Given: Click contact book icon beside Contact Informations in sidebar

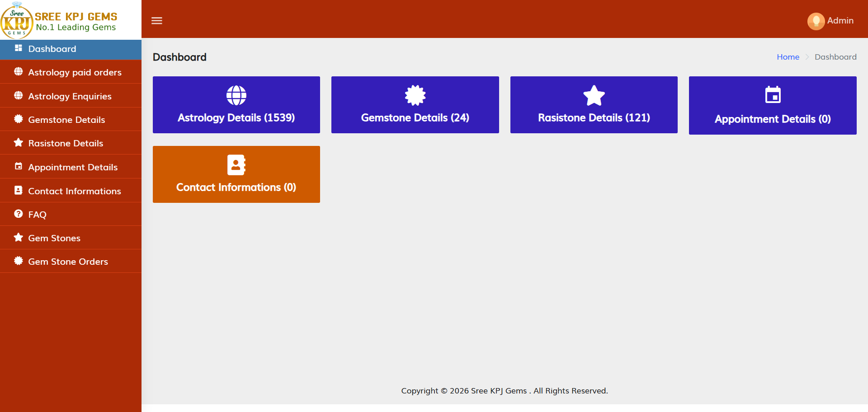Looking at the screenshot, I should (19, 190).
